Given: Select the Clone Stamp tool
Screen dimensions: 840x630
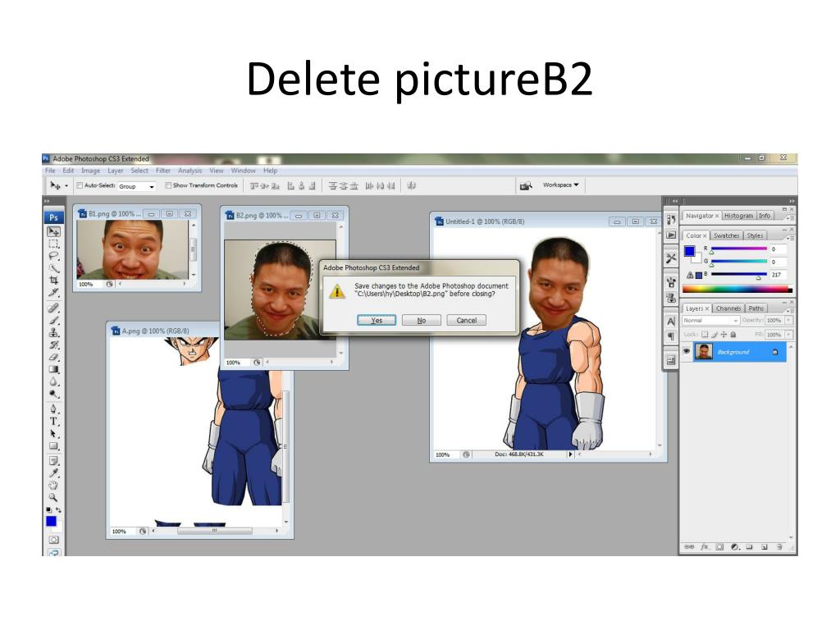Looking at the screenshot, I should 53,333.
